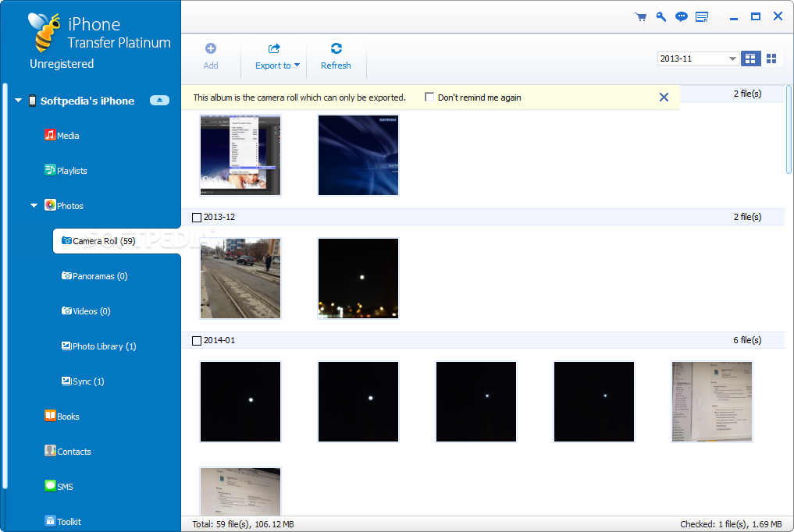Click the iPhone device icon
The height and width of the screenshot is (532, 794).
pyautogui.click(x=32, y=101)
